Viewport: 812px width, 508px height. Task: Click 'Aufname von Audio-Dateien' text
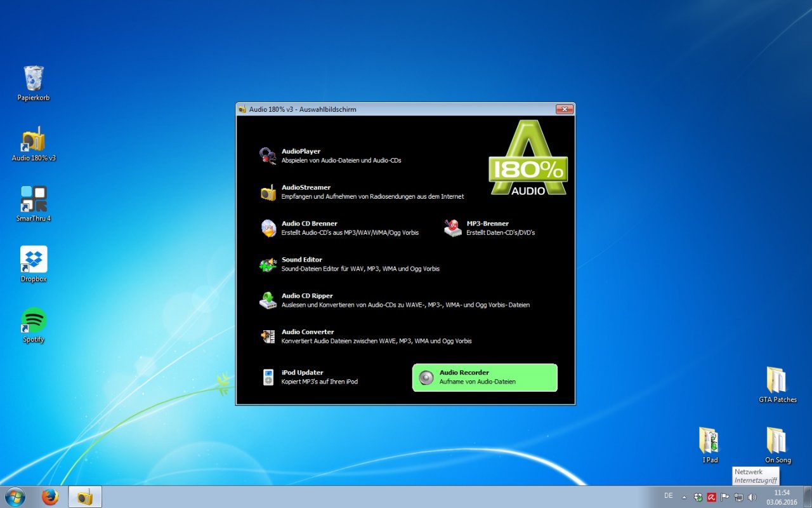click(x=478, y=382)
